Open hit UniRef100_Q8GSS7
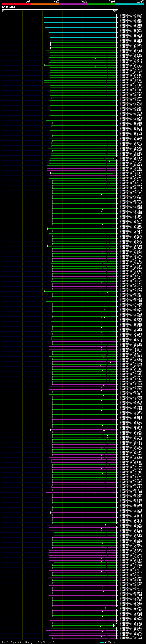 click(x=131, y=17)
